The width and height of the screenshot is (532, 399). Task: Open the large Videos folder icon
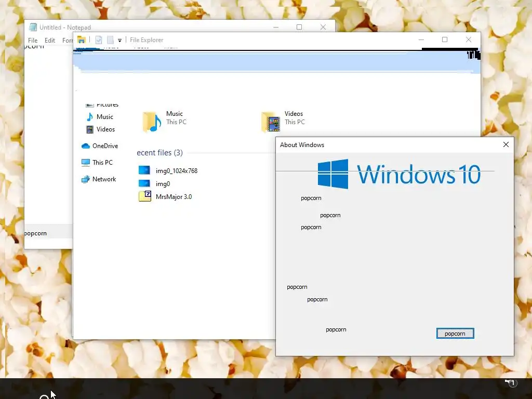(271, 122)
